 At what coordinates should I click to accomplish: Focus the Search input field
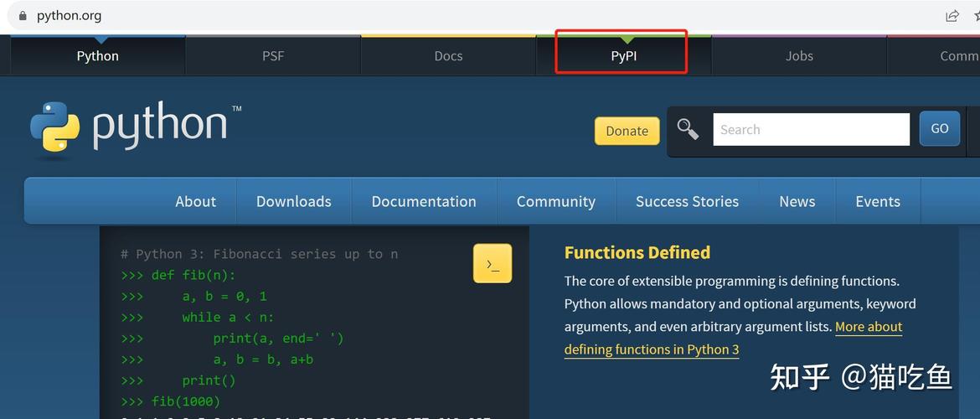[812, 129]
